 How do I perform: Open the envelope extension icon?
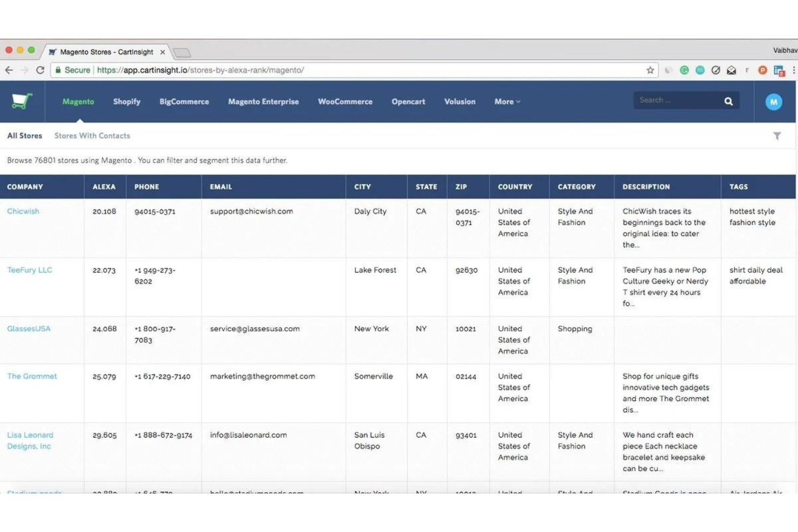click(732, 70)
